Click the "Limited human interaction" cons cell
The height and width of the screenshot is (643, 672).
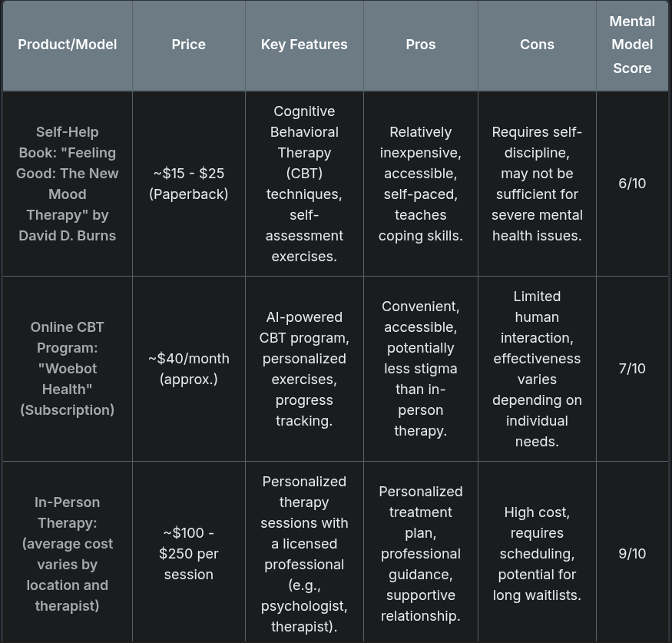(537, 369)
